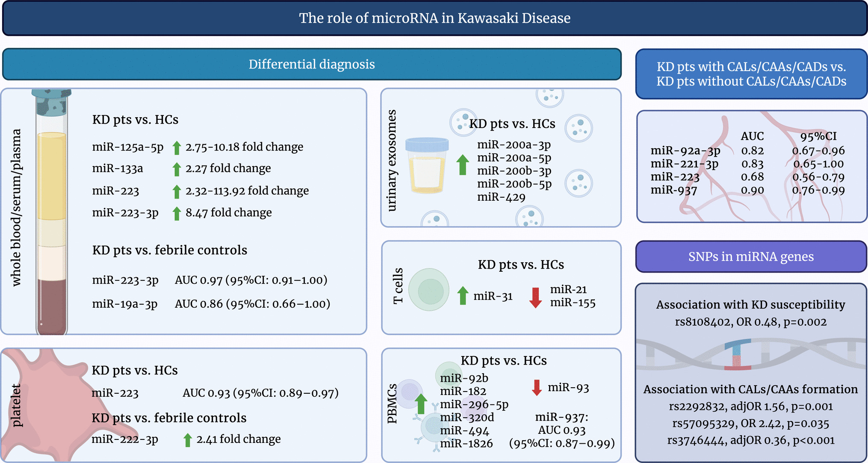The height and width of the screenshot is (463, 868).
Task: Click the rotated platelet label
Action: click(16, 405)
